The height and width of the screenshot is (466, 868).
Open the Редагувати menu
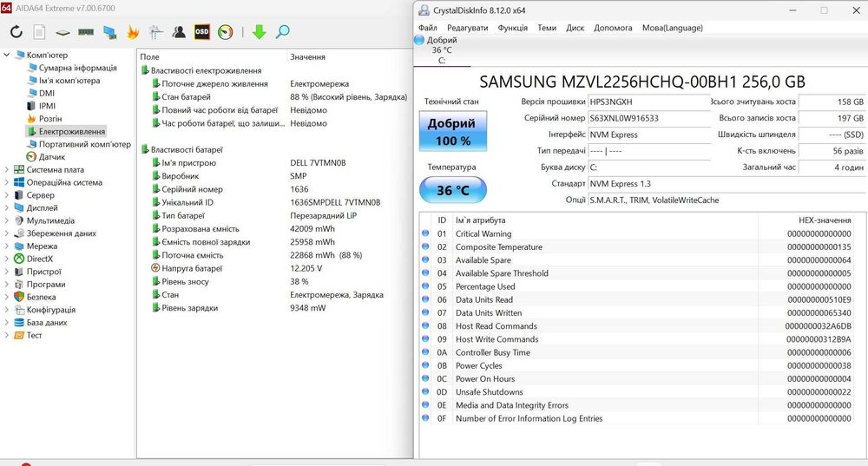(467, 28)
